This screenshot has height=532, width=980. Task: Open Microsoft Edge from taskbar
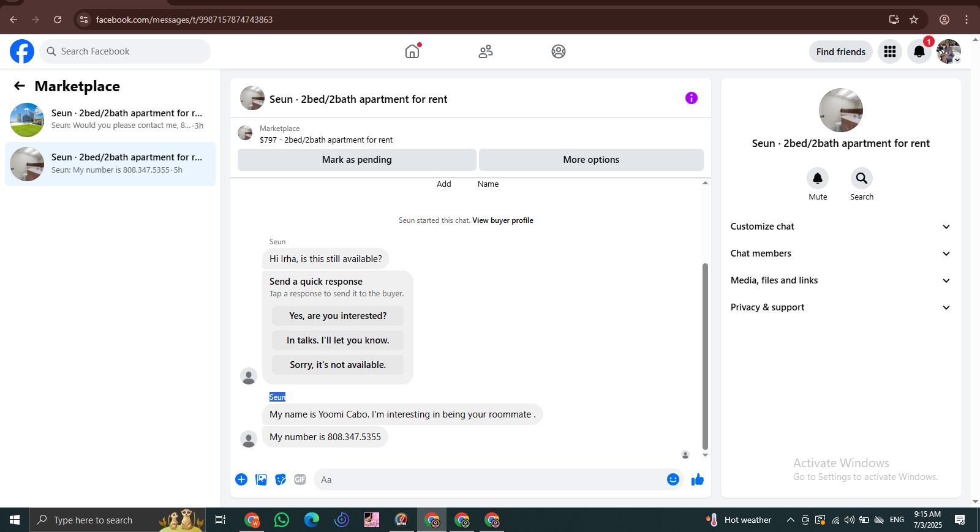pos(312,520)
